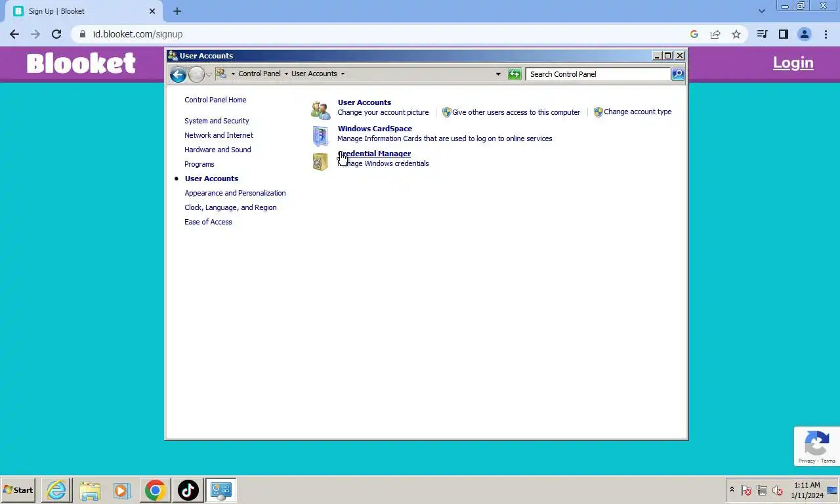Viewport: 840px width, 504px height.
Task: Click Manage Windows credentials link
Action: [x=383, y=163]
